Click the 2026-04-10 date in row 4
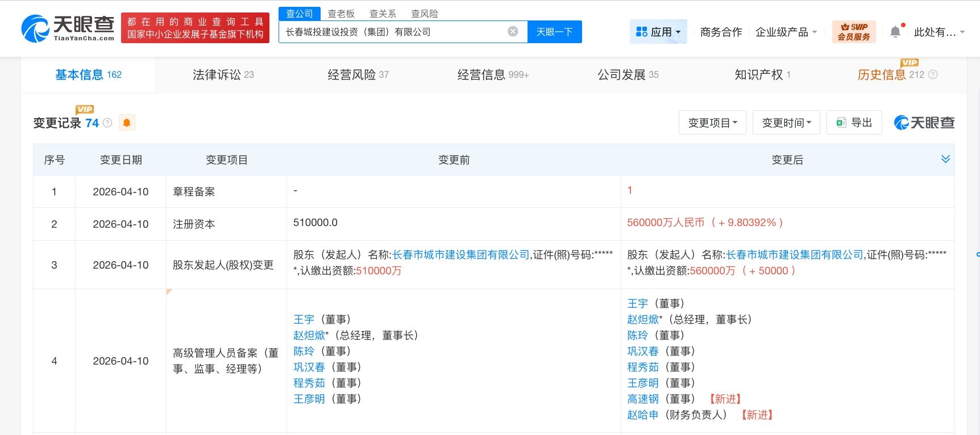The image size is (980, 435). (x=121, y=361)
